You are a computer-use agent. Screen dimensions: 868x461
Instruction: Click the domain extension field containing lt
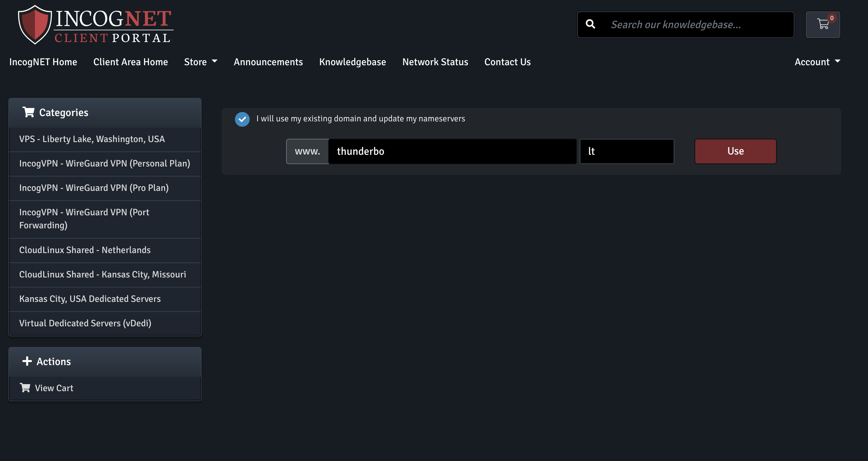point(627,151)
